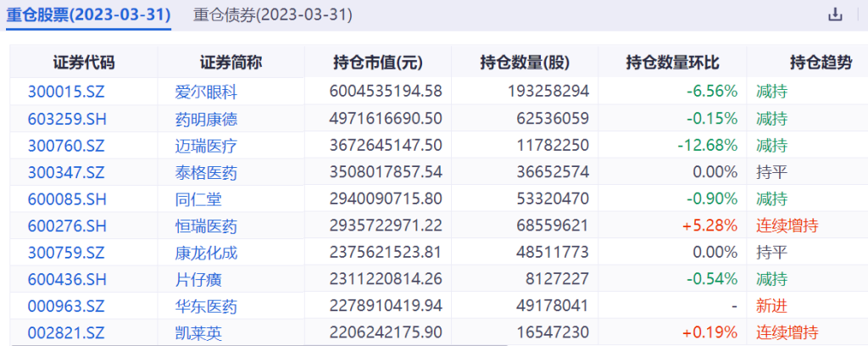Open 康龙化成 stock name link
Viewport: 868px width, 346px height.
[205, 253]
